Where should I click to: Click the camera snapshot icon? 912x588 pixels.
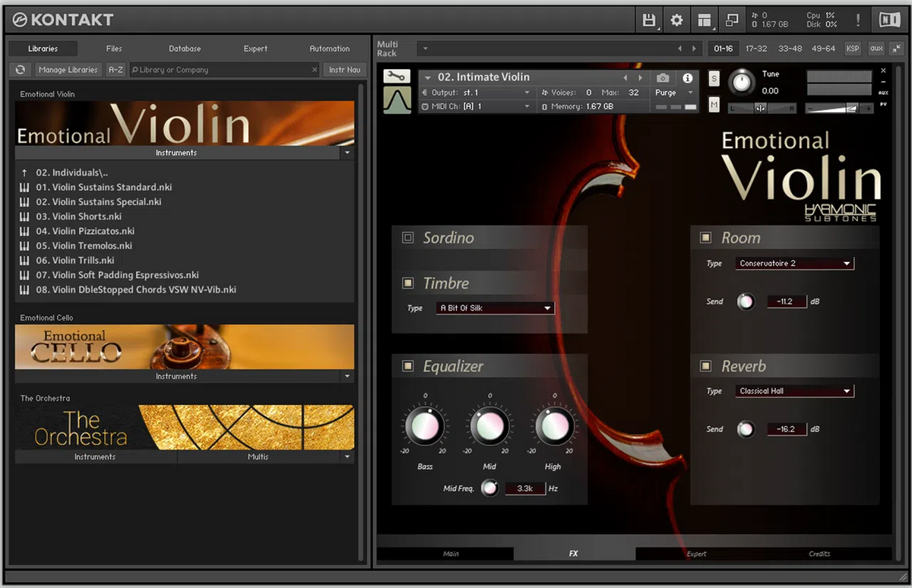point(663,77)
